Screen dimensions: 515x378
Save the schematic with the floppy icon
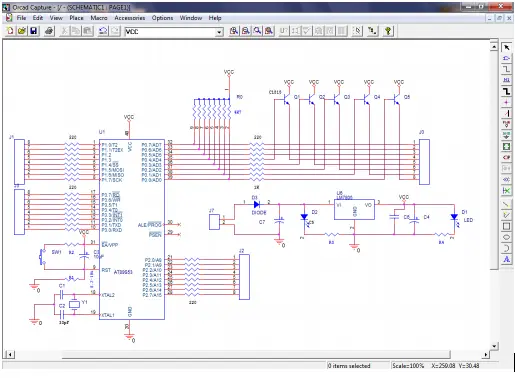coord(33,31)
